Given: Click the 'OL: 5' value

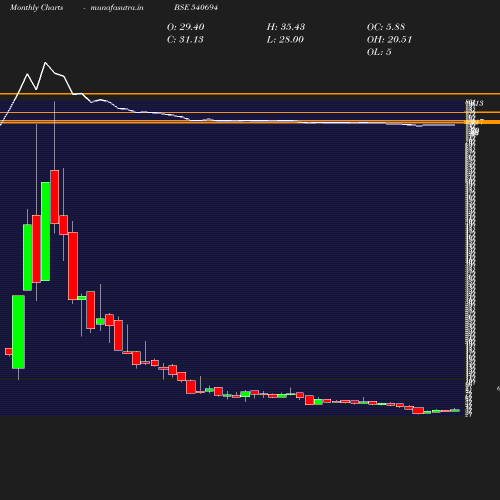Looking at the screenshot, I should pyautogui.click(x=379, y=52).
